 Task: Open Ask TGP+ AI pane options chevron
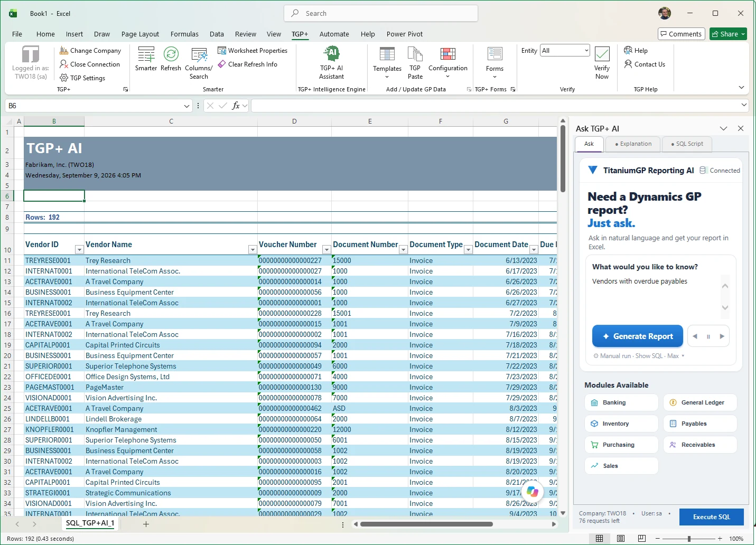point(723,128)
